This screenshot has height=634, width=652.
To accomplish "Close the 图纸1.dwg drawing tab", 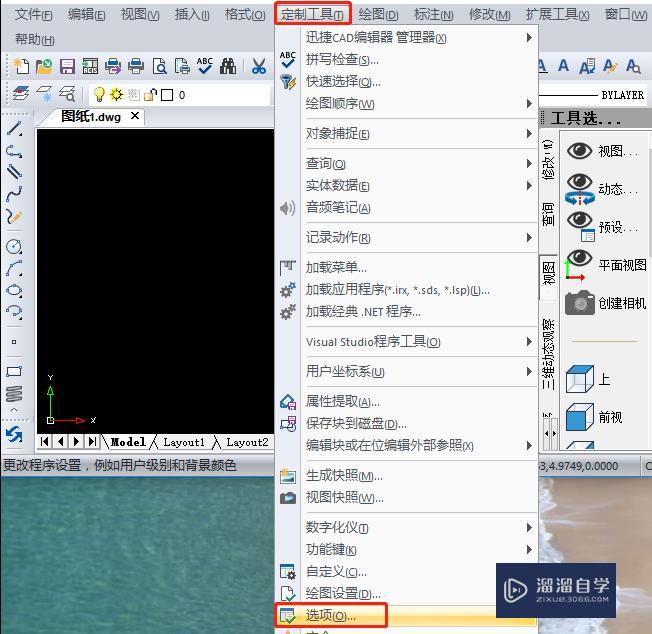I will tap(135, 116).
